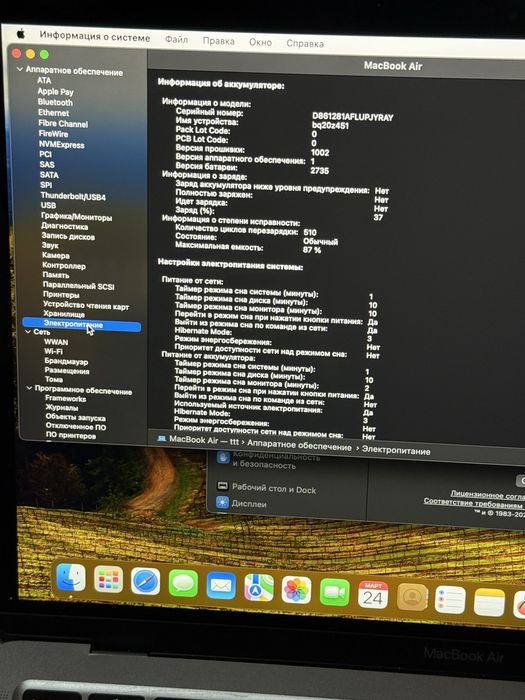Select Apple Pay in the sidebar
Screen dimensions: 525x700
[x=55, y=92]
